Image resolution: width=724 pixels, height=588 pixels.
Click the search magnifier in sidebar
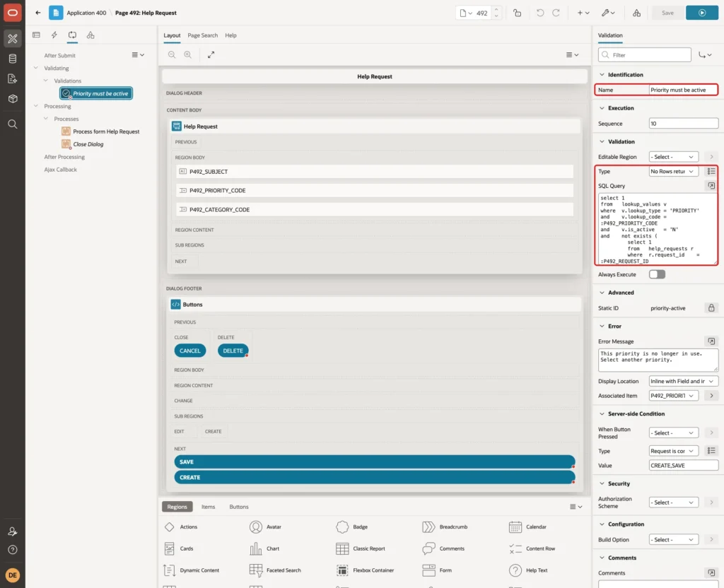tap(13, 124)
